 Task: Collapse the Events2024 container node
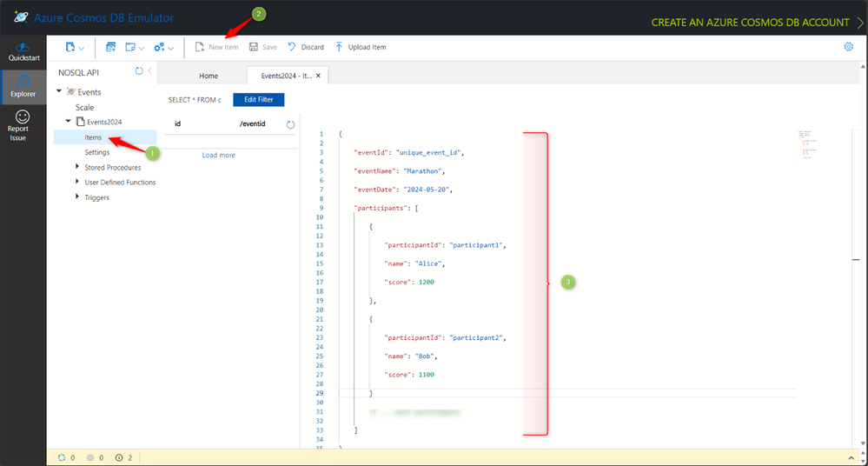pos(68,121)
